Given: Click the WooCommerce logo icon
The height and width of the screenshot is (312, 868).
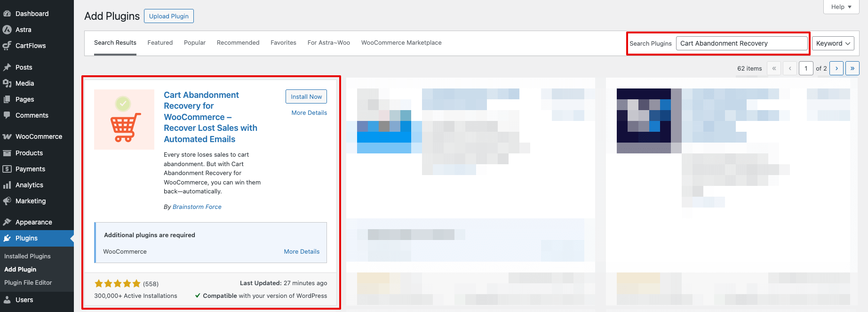Looking at the screenshot, I should [x=7, y=136].
